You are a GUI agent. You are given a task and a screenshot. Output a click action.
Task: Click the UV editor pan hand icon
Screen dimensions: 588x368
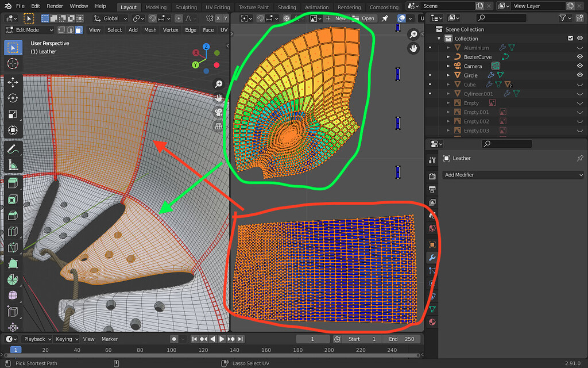coord(413,48)
